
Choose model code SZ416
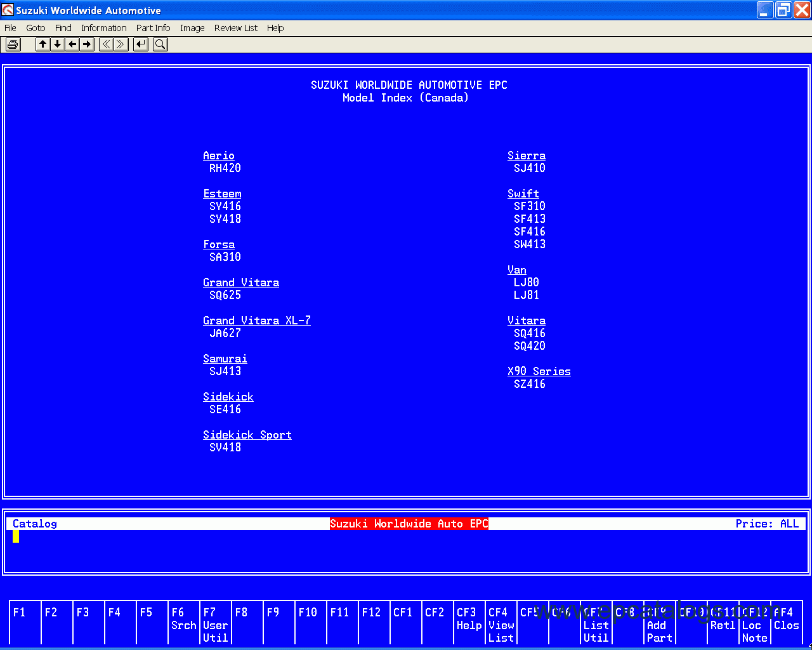tap(530, 384)
